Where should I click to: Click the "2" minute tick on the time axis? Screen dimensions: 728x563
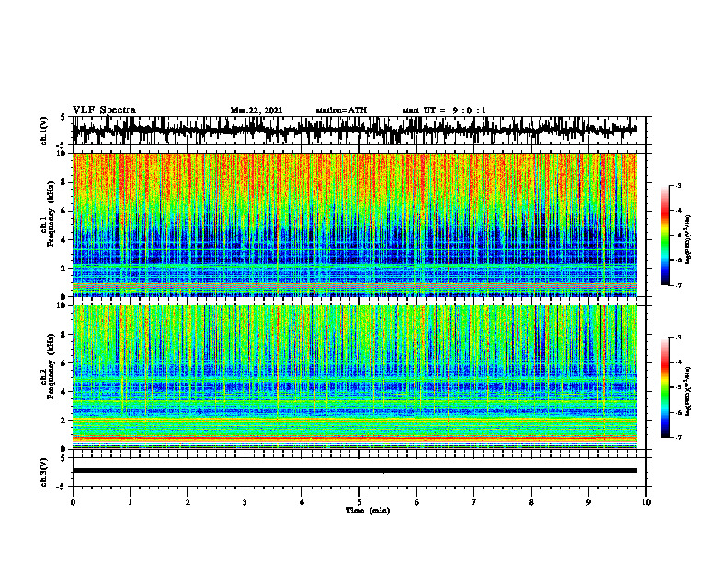pyautogui.click(x=188, y=502)
